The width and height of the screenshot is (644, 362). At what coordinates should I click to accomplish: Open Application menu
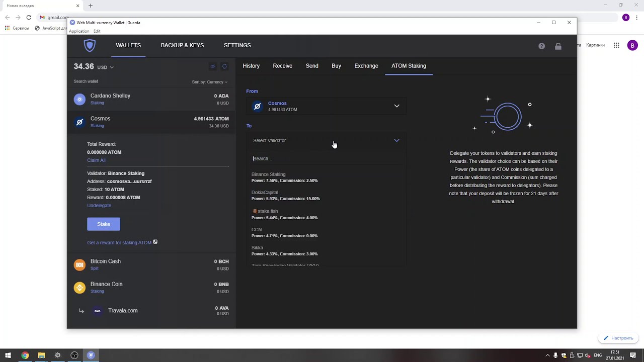[79, 31]
